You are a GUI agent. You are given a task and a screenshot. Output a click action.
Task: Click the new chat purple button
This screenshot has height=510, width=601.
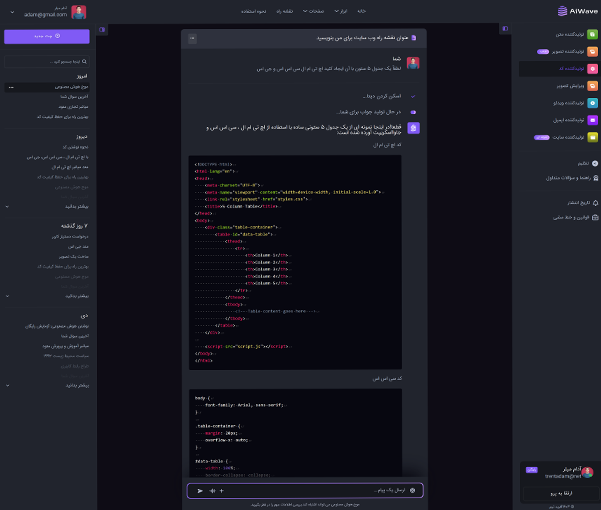[47, 36]
